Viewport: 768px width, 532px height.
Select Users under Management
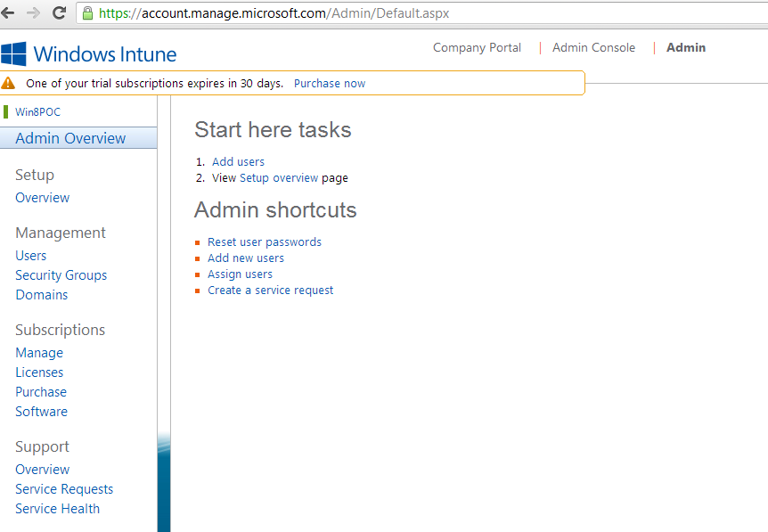pos(30,255)
